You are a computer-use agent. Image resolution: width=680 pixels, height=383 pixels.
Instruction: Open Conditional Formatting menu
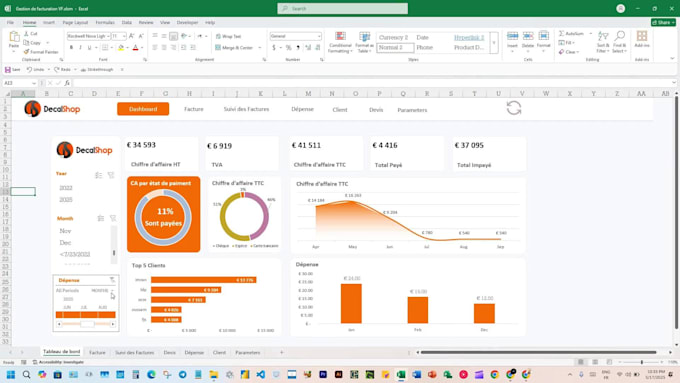click(340, 43)
